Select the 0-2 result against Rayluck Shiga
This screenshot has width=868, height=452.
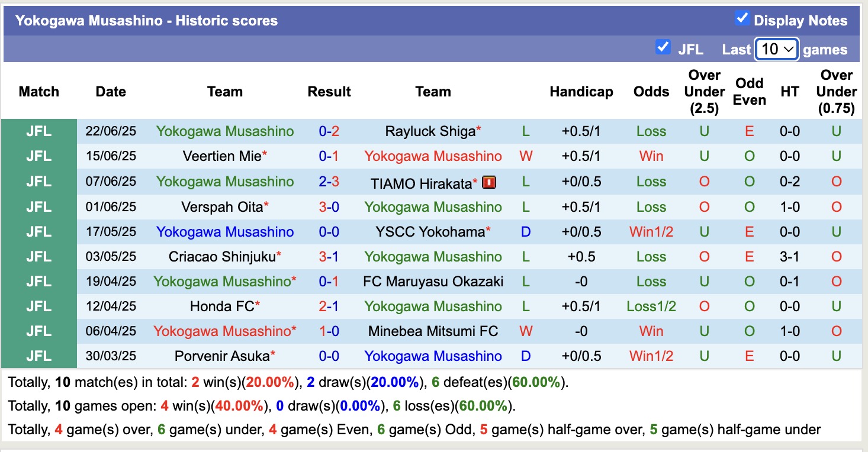tap(329, 131)
